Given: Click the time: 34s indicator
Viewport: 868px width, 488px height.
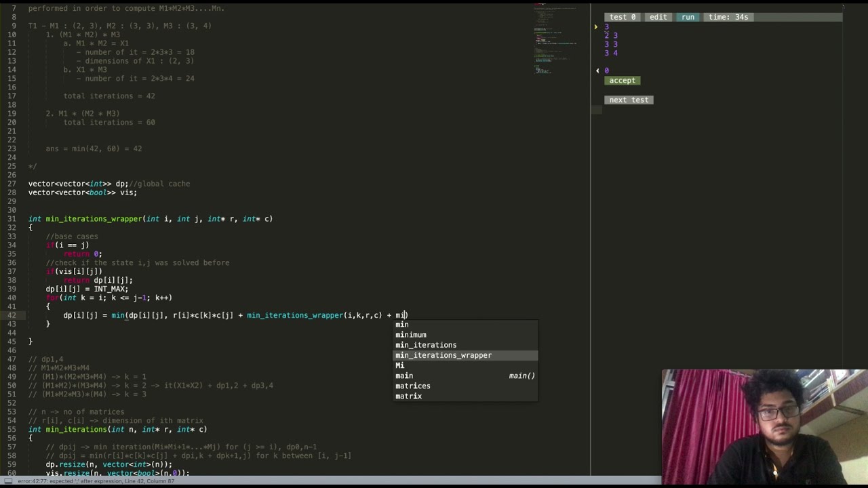Looking at the screenshot, I should [x=728, y=17].
